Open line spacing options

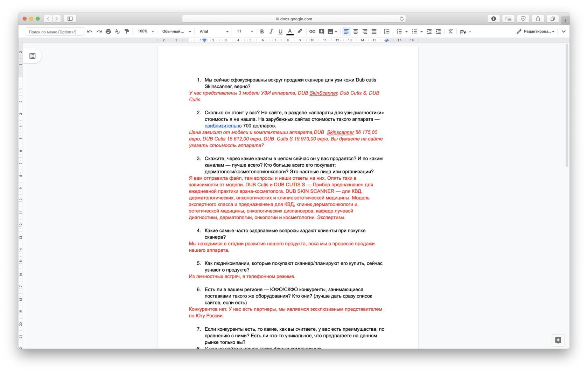point(386,31)
